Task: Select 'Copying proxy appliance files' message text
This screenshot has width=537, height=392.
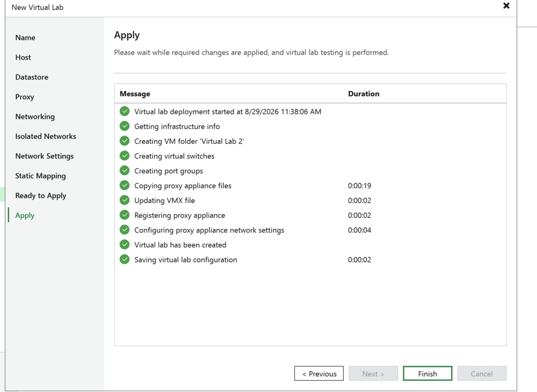Action: pyautogui.click(x=183, y=186)
